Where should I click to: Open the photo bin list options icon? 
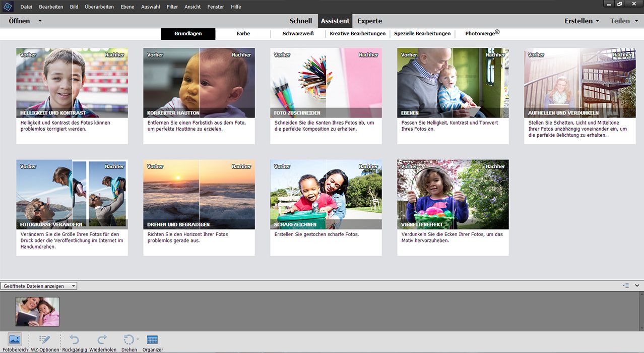pyautogui.click(x=626, y=285)
